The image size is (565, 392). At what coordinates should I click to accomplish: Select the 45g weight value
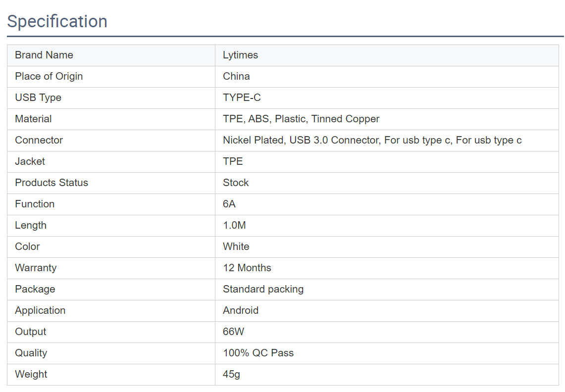tap(231, 375)
